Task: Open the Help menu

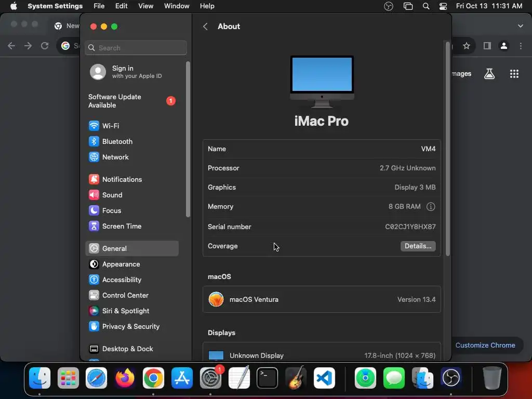Action: [207, 6]
